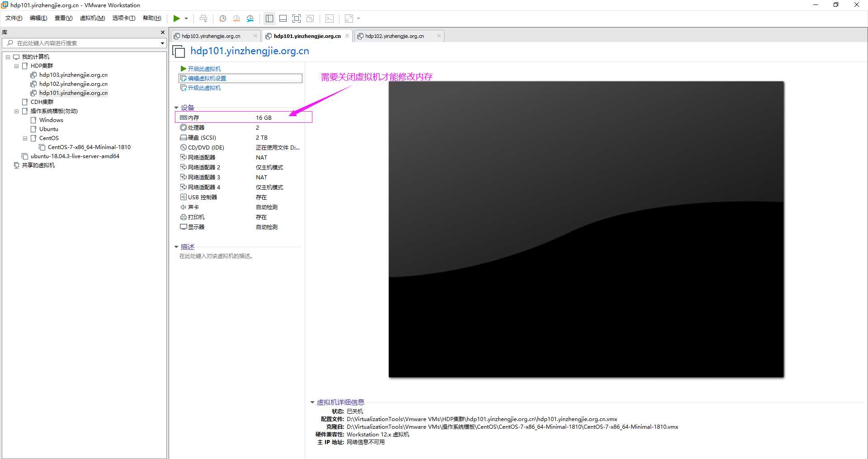The height and width of the screenshot is (459, 868).
Task: Open the 查看(V) menu
Action: [x=63, y=18]
